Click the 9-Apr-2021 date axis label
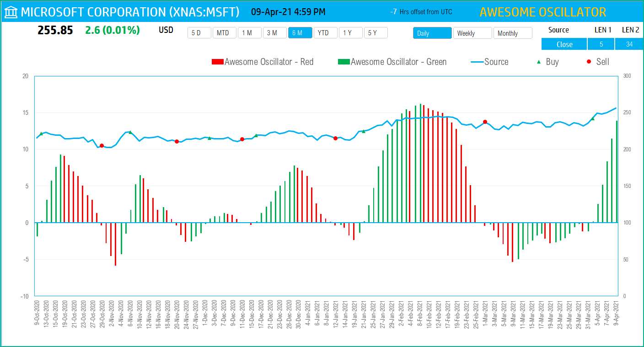The width and height of the screenshot is (644, 347). (x=617, y=314)
